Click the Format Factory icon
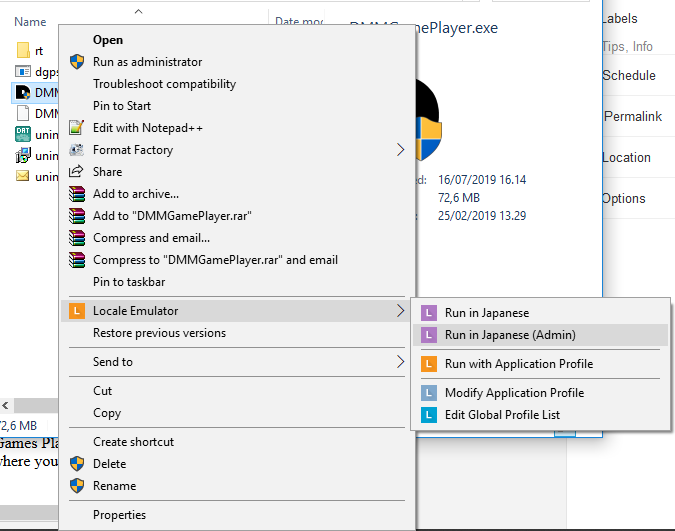This screenshot has width=675, height=531. pos(77,150)
